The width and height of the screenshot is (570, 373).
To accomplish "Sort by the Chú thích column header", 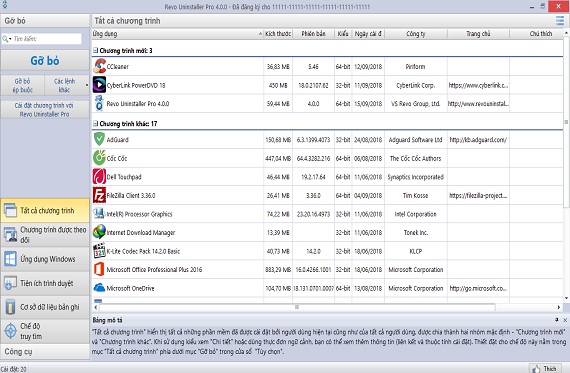I will pyautogui.click(x=537, y=34).
